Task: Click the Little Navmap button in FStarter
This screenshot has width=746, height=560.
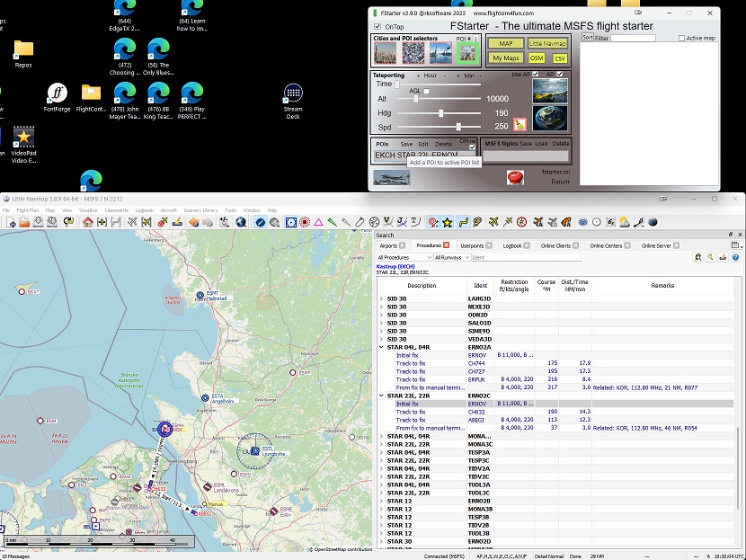Action: pyautogui.click(x=546, y=42)
